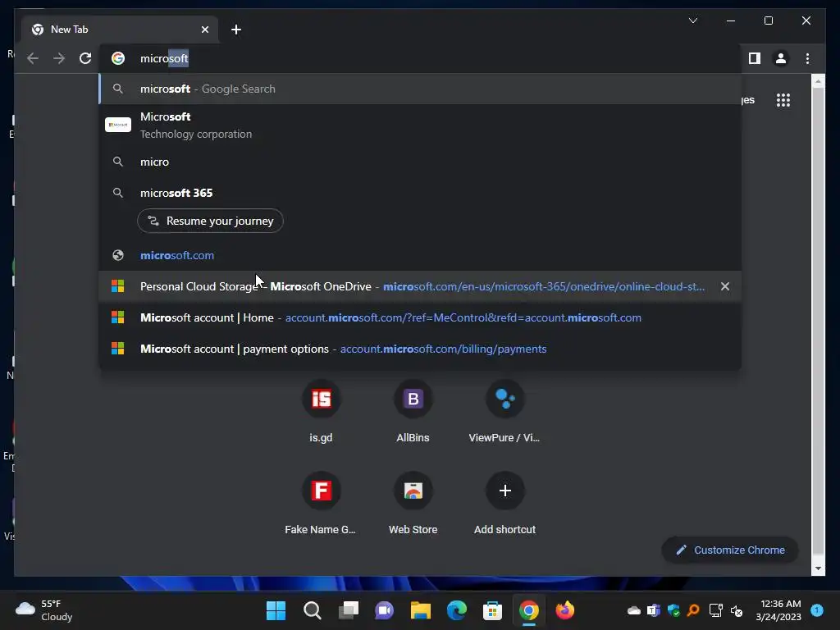Open the ViewPure shortcut

click(504, 412)
